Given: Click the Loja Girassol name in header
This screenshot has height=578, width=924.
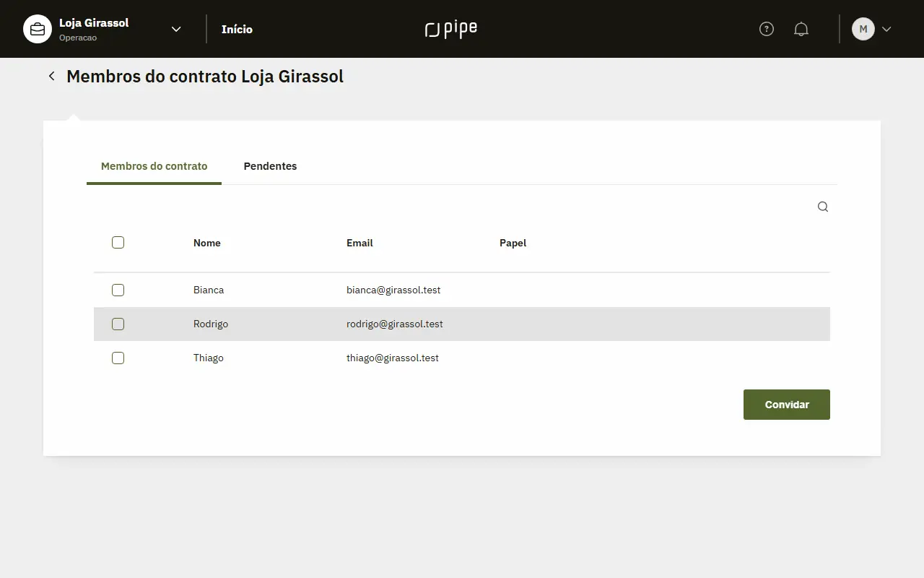Looking at the screenshot, I should 94,22.
